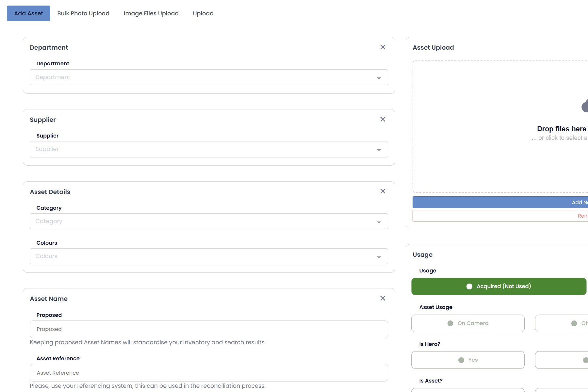Remove the Asset Details panel
The height and width of the screenshot is (392, 588).
pos(383,191)
